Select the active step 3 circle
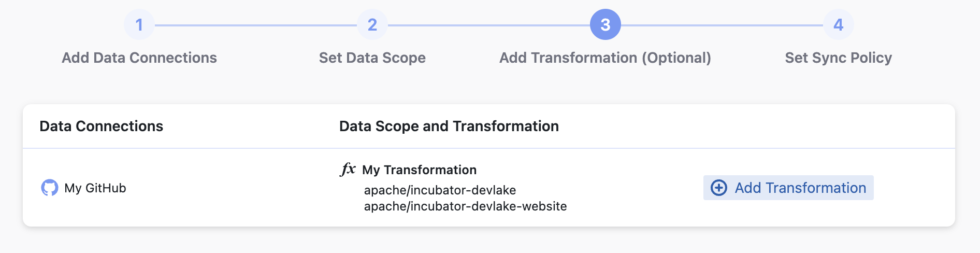This screenshot has width=980, height=253. click(605, 25)
